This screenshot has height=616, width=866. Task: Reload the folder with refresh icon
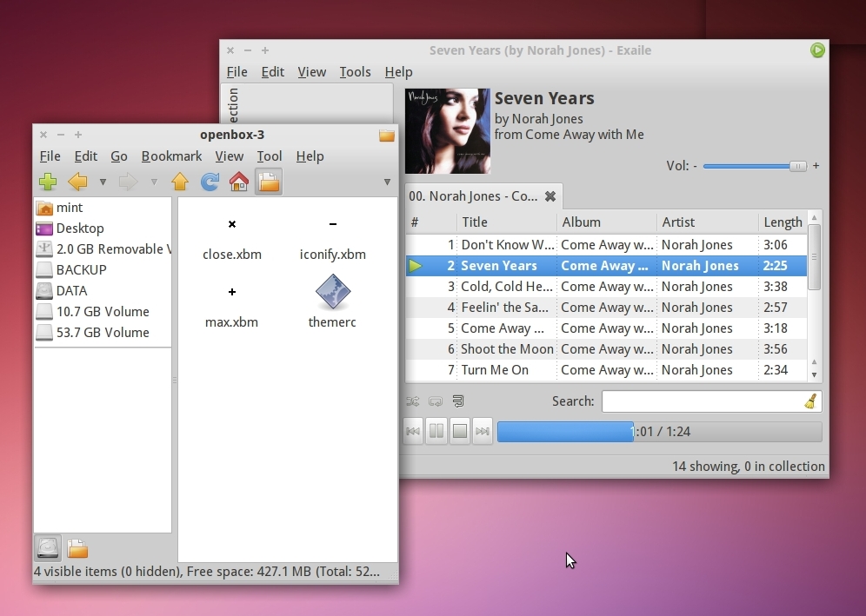pos(210,182)
